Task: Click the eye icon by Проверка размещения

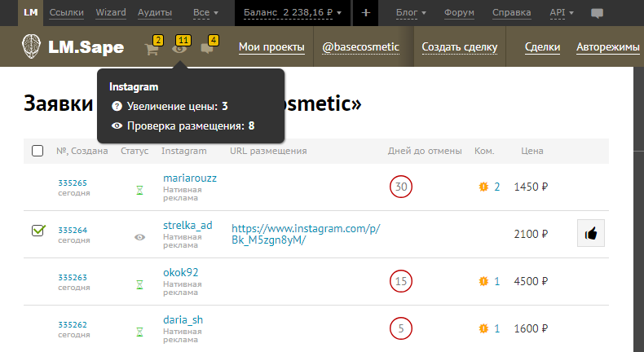Action: [117, 125]
